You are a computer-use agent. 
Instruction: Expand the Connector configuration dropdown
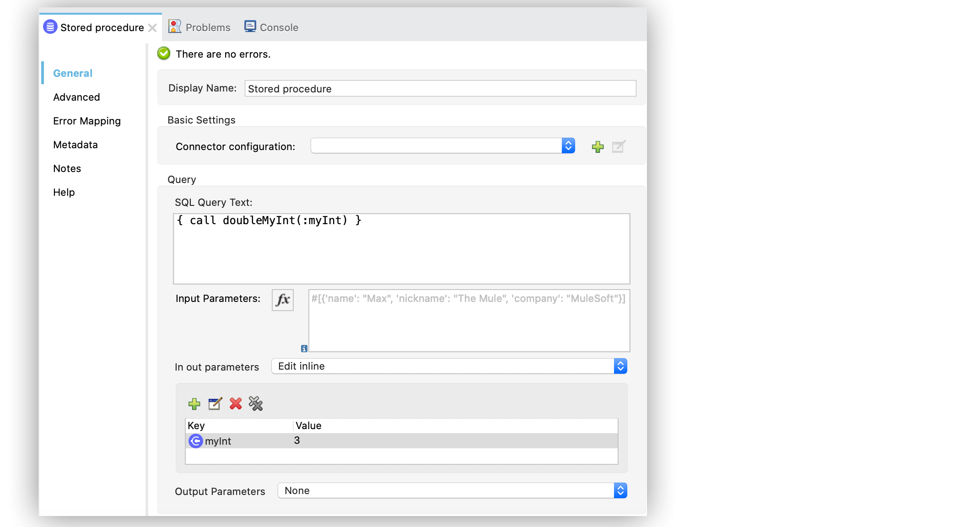coord(568,146)
